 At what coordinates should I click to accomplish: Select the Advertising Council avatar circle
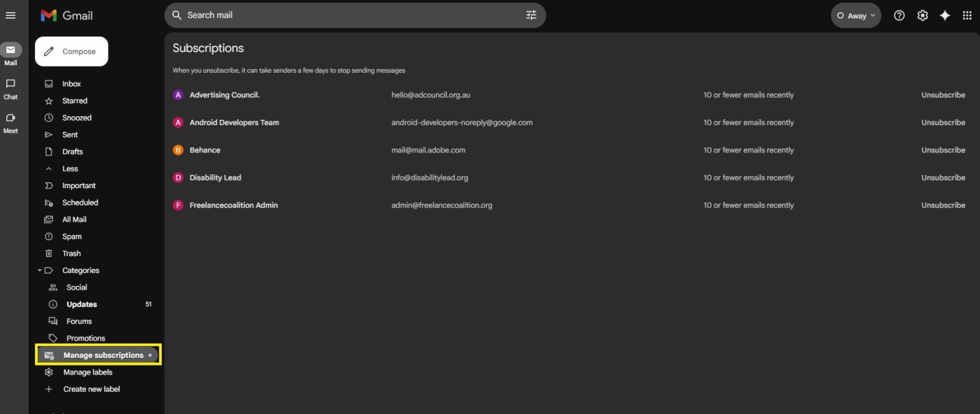point(178,94)
